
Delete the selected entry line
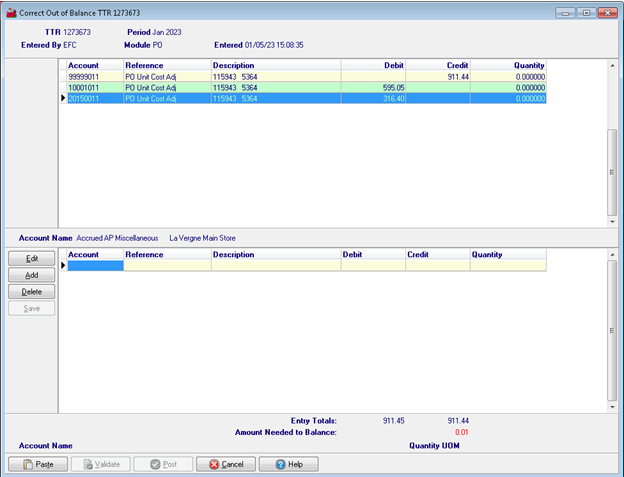tap(32, 291)
